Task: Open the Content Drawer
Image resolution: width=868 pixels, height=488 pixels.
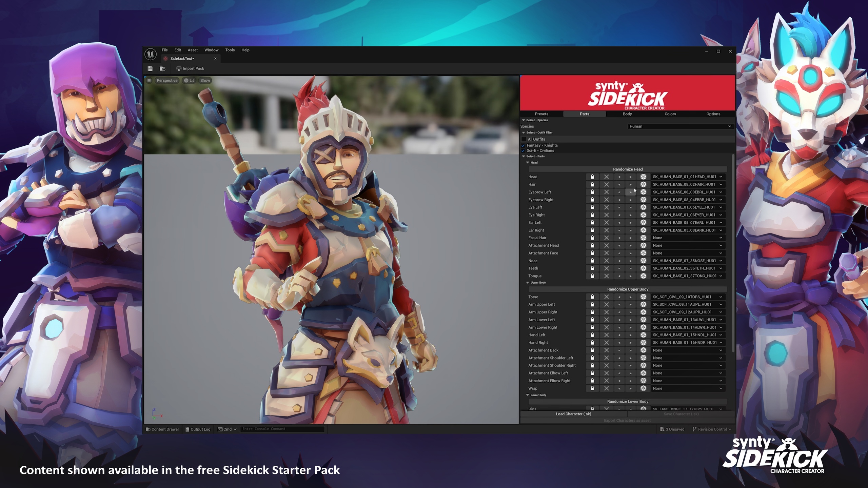Action: [162, 429]
